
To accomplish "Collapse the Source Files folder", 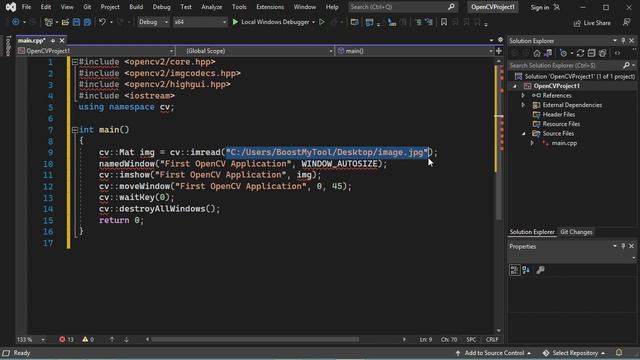I will click(523, 133).
